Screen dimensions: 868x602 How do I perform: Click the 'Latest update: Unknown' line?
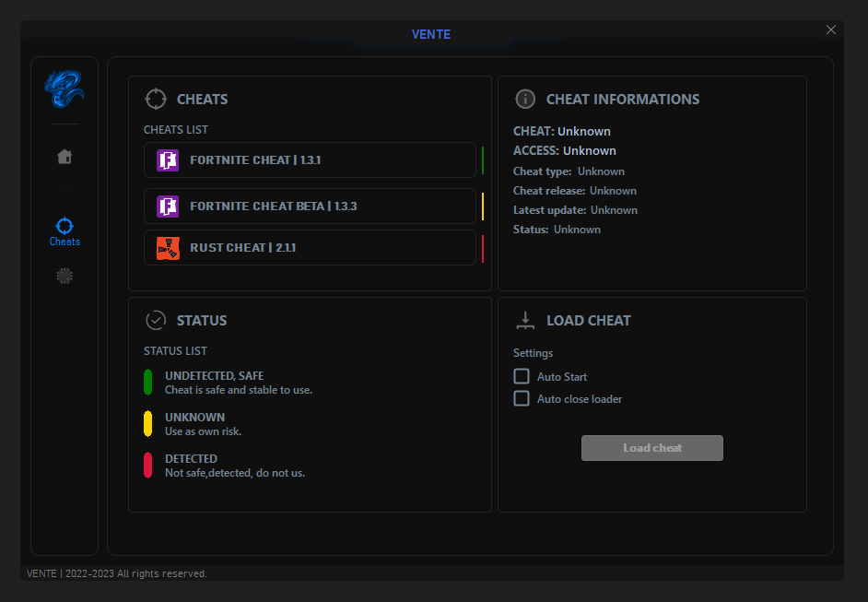pos(575,210)
